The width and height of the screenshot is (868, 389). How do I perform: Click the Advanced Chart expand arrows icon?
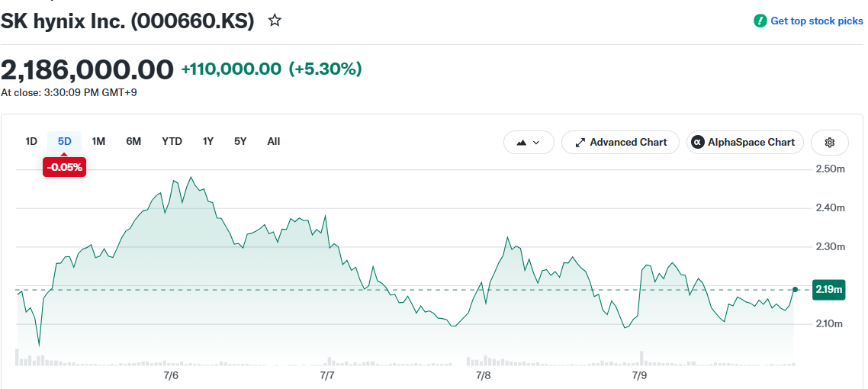pos(580,142)
